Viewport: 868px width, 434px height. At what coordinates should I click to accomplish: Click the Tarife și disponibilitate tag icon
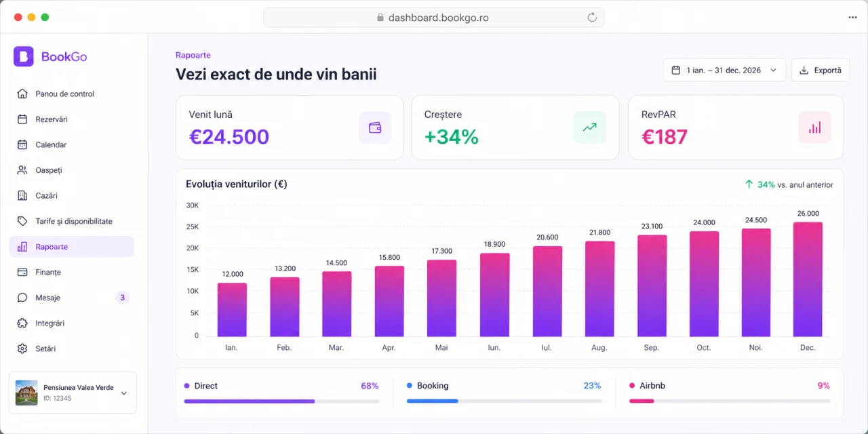[x=22, y=221]
